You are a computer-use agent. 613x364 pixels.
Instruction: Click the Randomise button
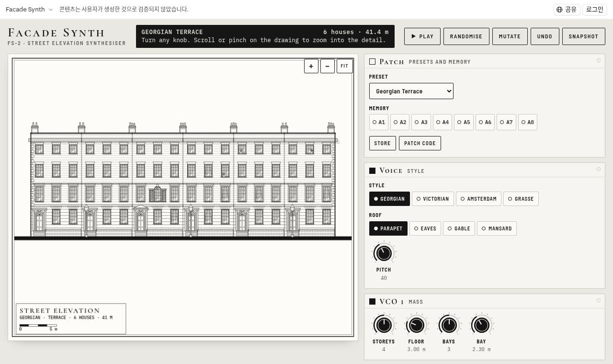466,36
